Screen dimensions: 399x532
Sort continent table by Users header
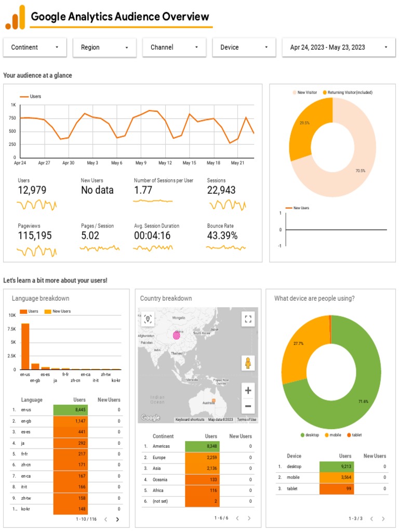click(x=211, y=436)
